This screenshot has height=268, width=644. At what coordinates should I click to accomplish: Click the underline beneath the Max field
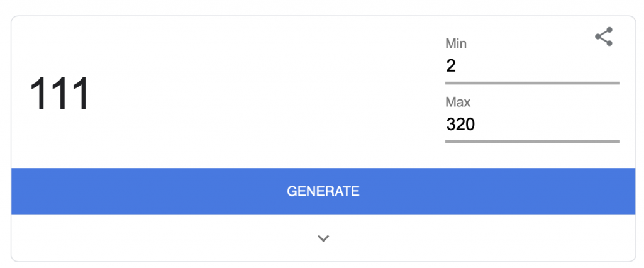click(x=532, y=142)
